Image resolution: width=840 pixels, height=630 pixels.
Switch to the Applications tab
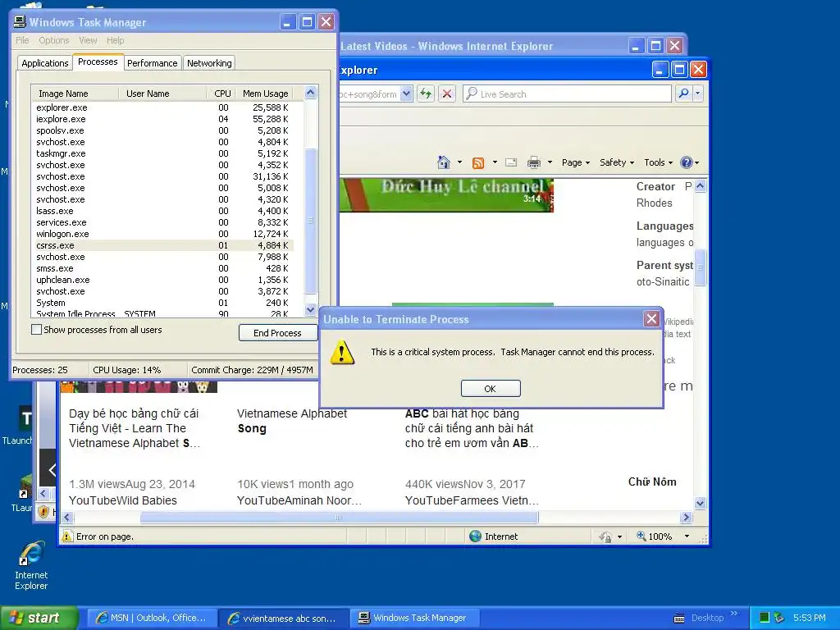45,63
